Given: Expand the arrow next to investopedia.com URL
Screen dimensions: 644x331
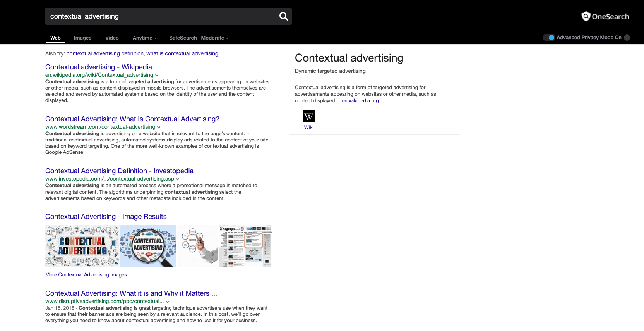Looking at the screenshot, I should point(178,179).
